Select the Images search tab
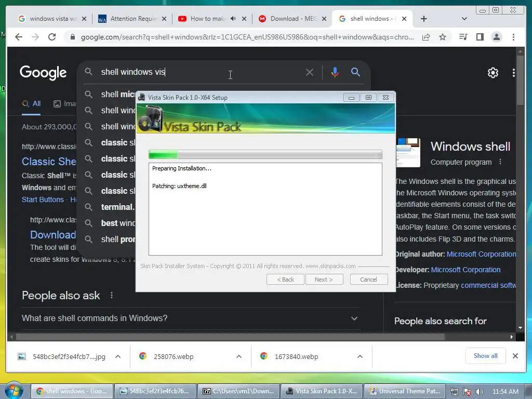 click(64, 104)
